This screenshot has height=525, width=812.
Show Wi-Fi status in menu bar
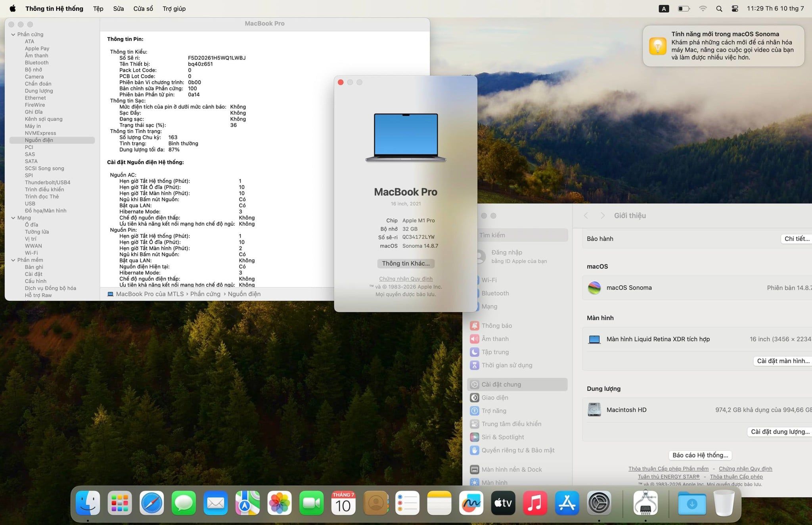coord(703,8)
